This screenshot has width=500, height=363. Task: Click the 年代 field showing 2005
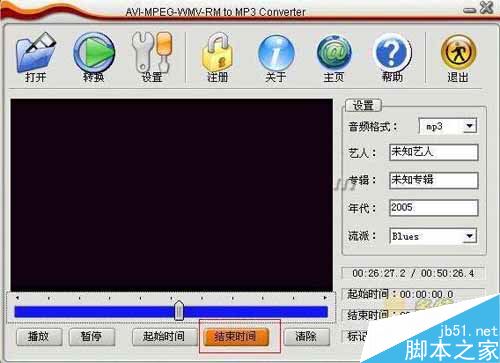(434, 208)
